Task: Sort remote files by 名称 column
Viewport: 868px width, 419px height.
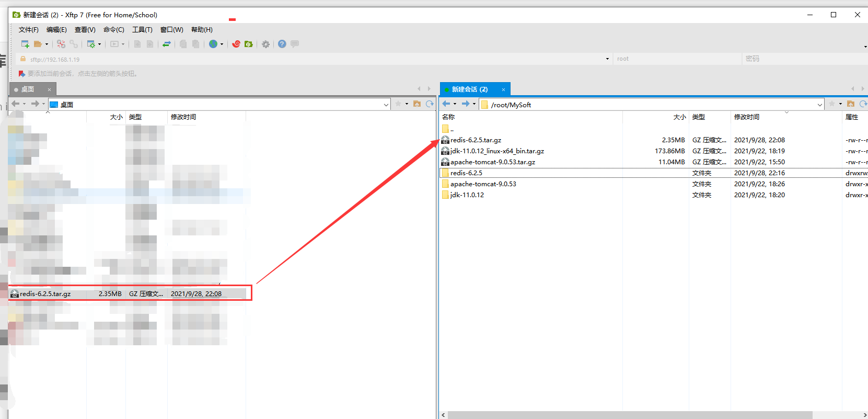Action: tap(531, 117)
